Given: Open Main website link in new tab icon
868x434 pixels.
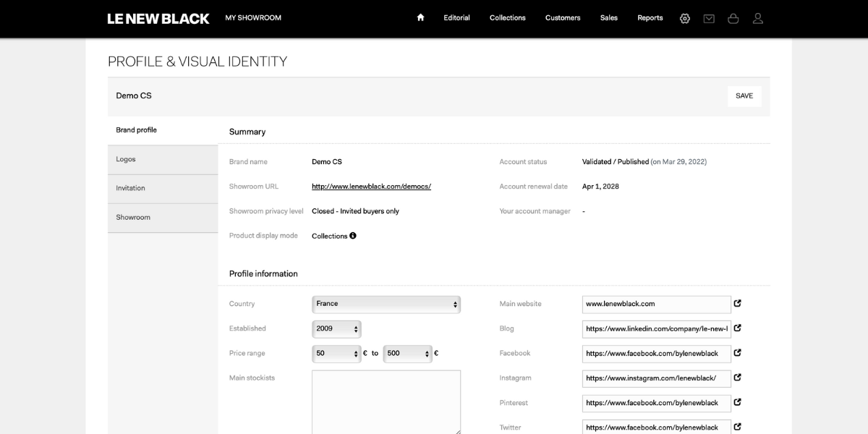Looking at the screenshot, I should point(737,304).
